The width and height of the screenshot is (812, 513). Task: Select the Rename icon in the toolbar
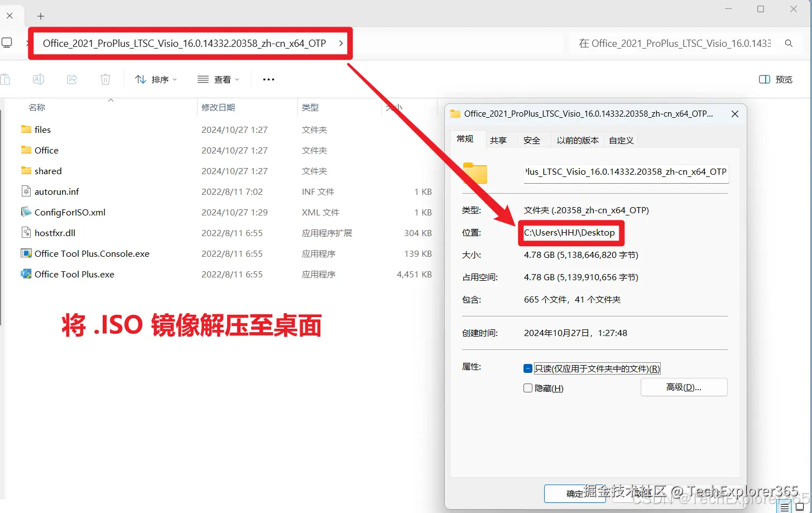(39, 79)
